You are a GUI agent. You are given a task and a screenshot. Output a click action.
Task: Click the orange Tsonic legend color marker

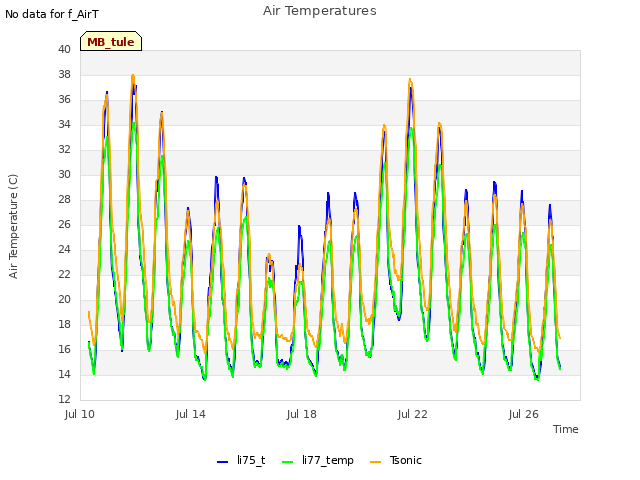click(376, 462)
